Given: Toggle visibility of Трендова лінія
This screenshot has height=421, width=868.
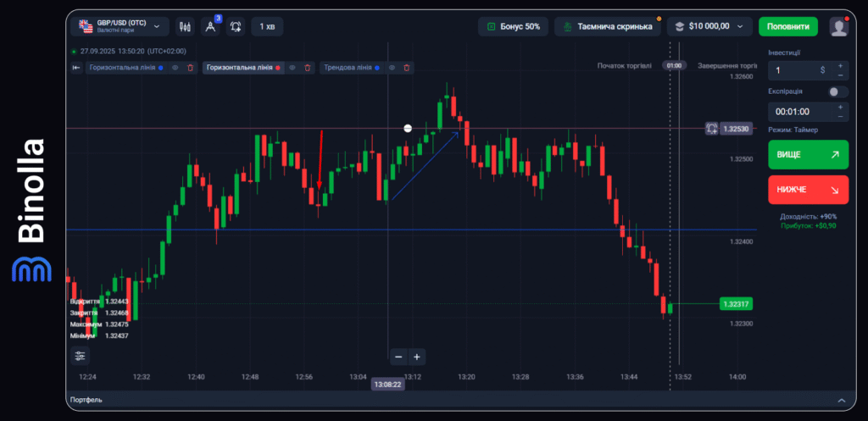Looking at the screenshot, I should point(392,67).
